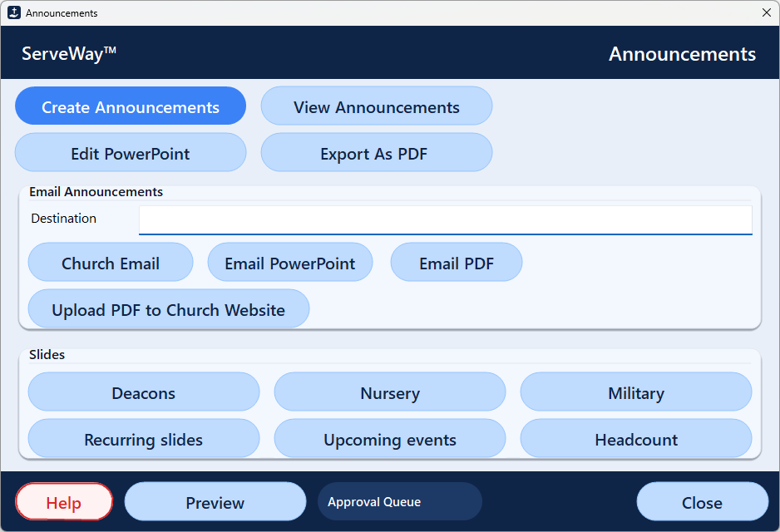Click the Close button in footer
The image size is (780, 532).
click(x=703, y=502)
